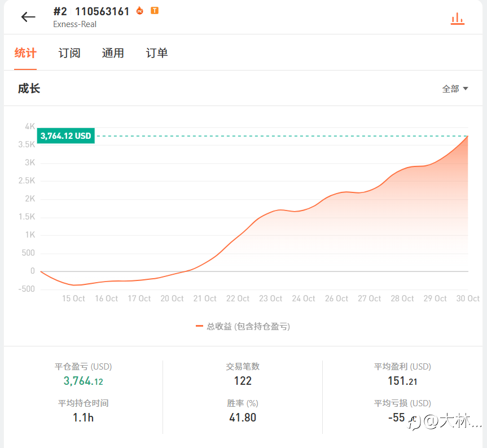Click the 21 Oct date on axis
Screen dimensions: 487x448
tap(205, 298)
